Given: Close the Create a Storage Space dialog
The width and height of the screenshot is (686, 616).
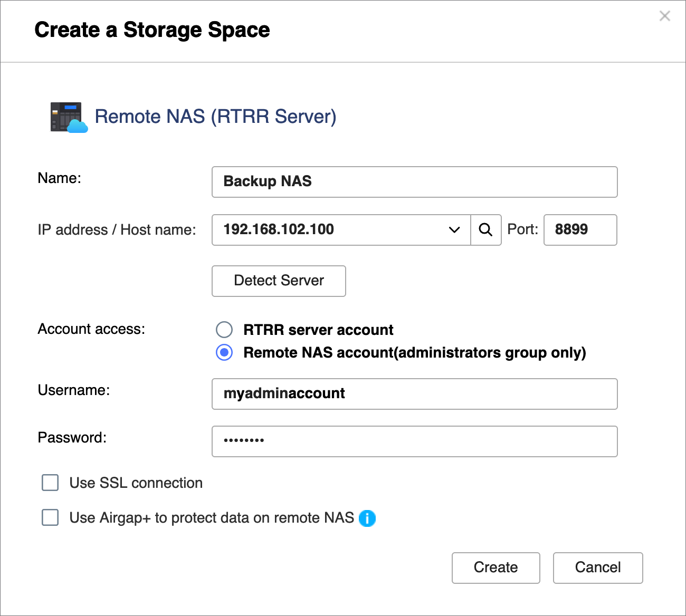Looking at the screenshot, I should (x=664, y=16).
